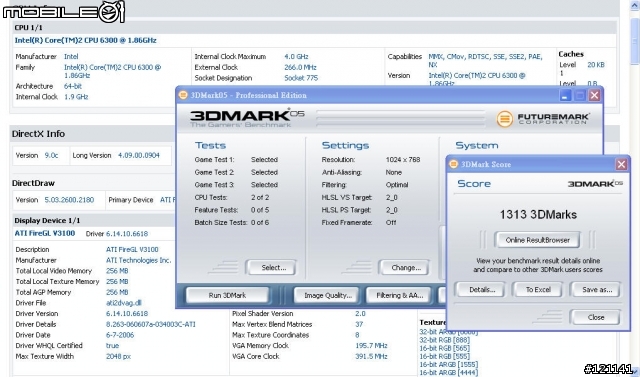Click the 16-bit RGB [565] texture format
The width and height of the screenshot is (640, 377).
444,348
